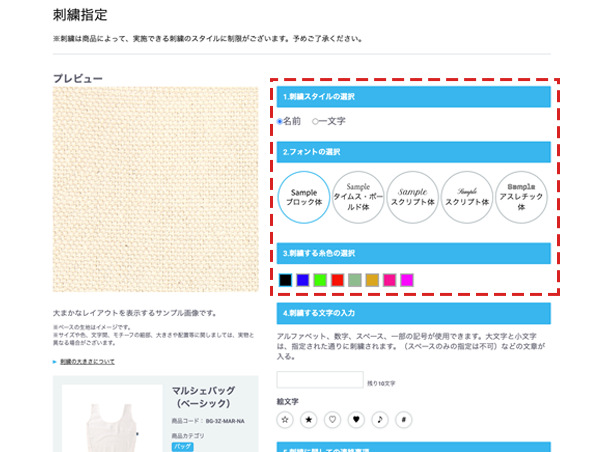Insert the music note emoji
Image resolution: width=600 pixels, height=452 pixels.
(381, 419)
